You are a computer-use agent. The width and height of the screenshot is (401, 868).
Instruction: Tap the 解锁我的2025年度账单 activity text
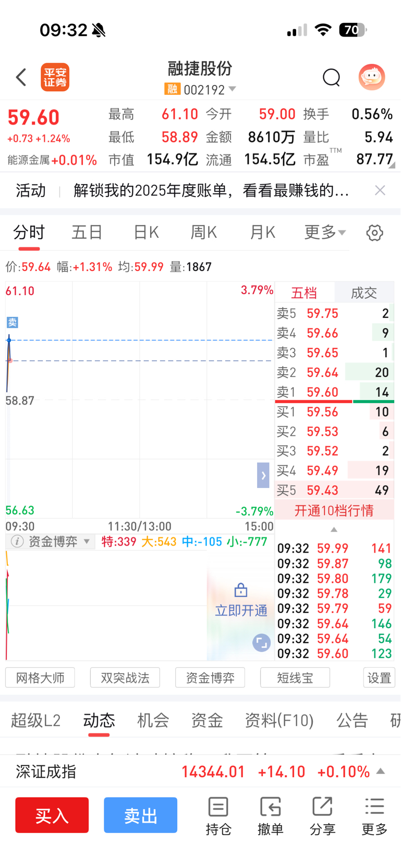(x=211, y=190)
